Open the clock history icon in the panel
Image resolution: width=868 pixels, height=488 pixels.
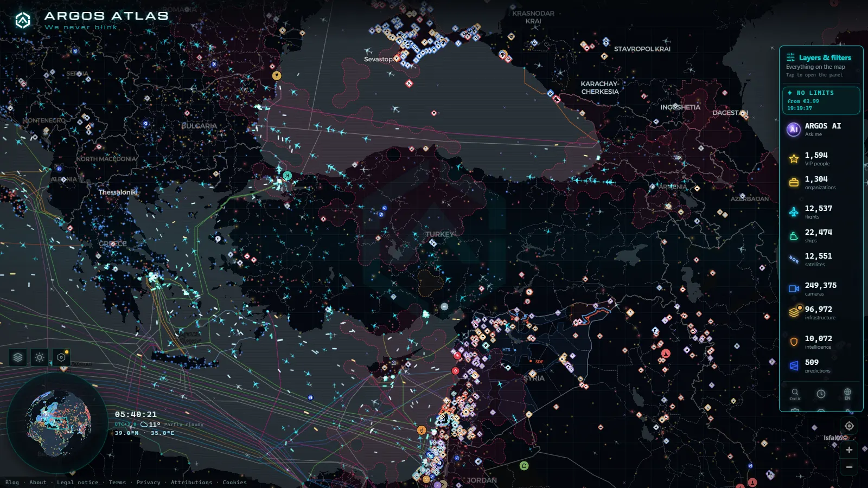tap(821, 394)
